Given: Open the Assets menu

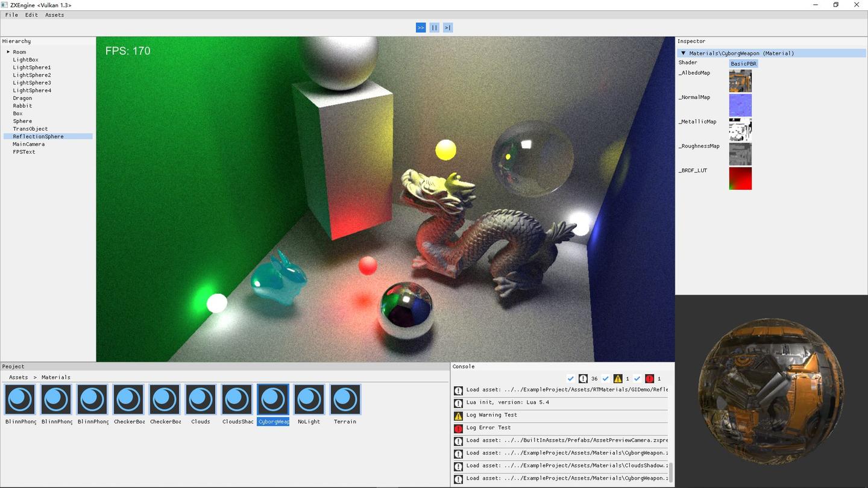Looking at the screenshot, I should pos(54,14).
